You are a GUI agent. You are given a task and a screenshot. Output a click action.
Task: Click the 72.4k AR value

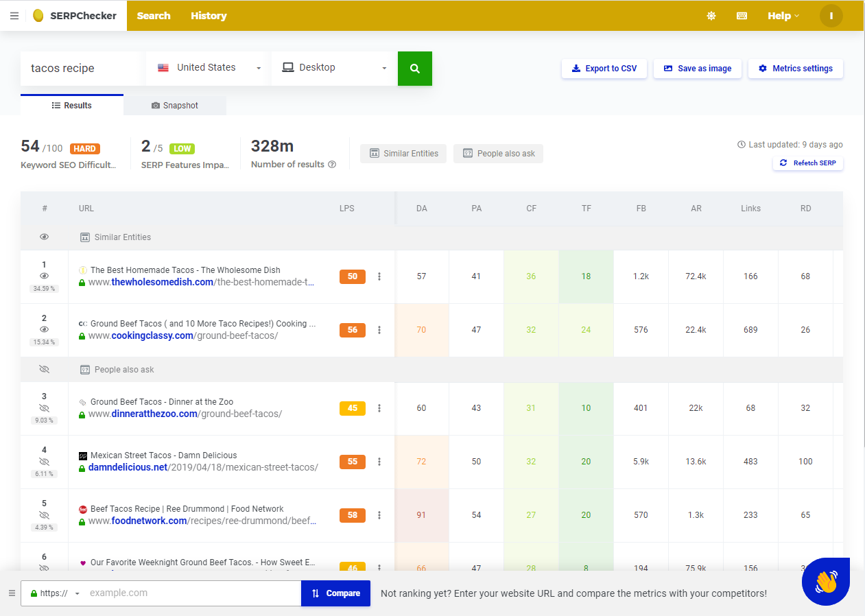click(696, 276)
